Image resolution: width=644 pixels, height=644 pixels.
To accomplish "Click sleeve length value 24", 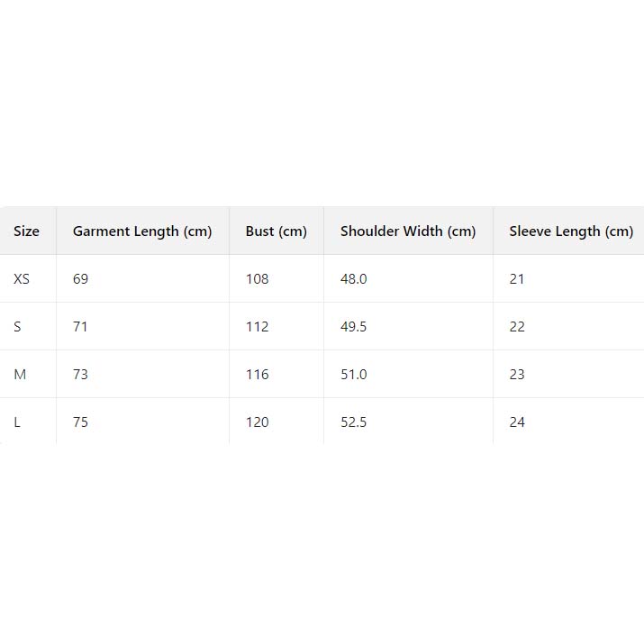I will coord(517,422).
